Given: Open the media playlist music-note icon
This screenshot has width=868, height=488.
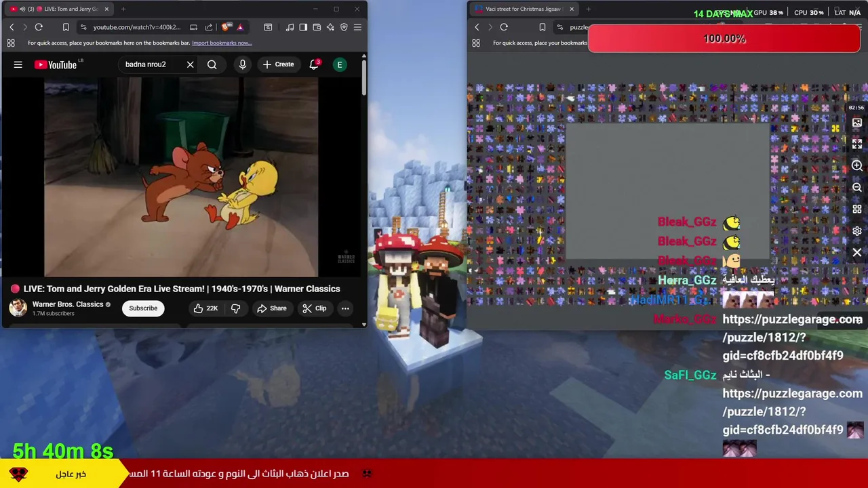Looking at the screenshot, I should tap(290, 27).
